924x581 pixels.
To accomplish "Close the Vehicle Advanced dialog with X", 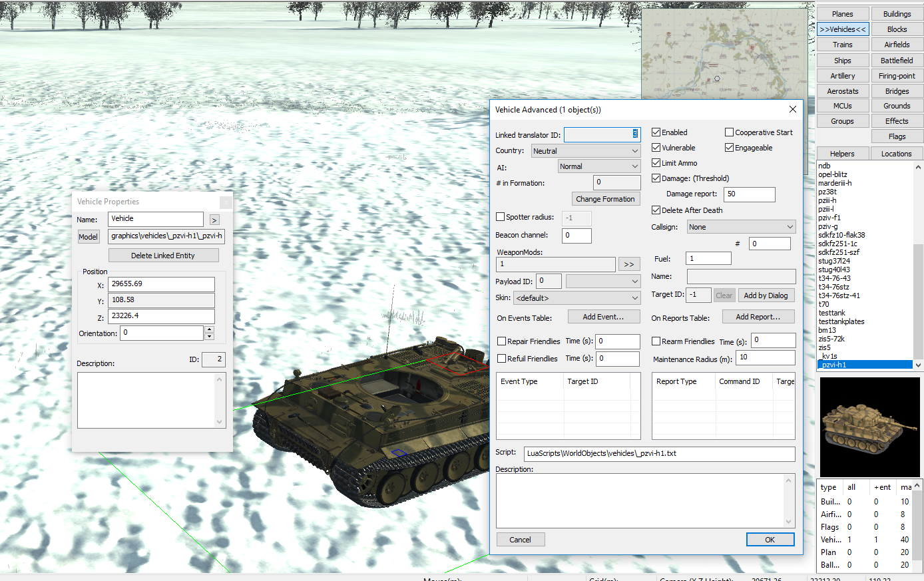I will point(792,109).
